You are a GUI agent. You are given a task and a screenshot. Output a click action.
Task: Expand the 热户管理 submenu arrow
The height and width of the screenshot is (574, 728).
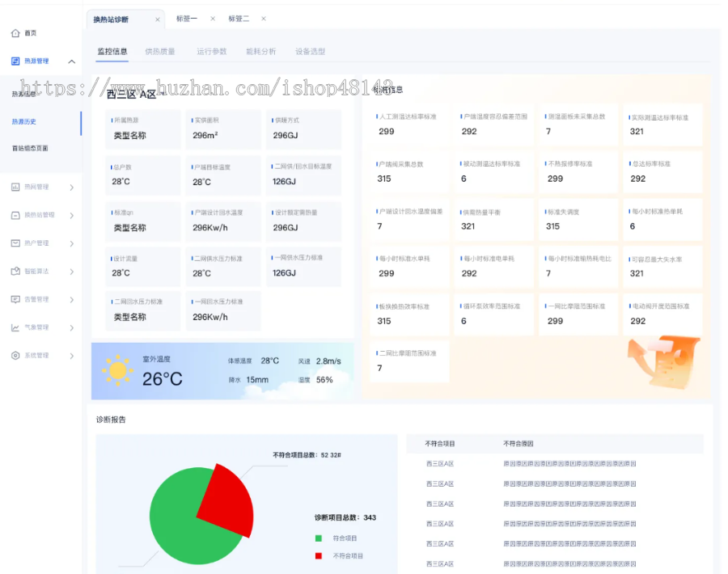pos(71,243)
